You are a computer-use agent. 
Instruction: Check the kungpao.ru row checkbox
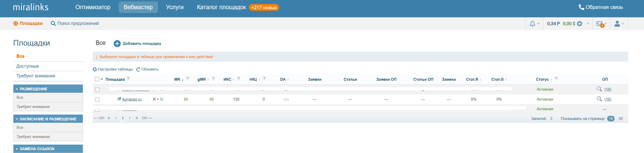(x=97, y=100)
